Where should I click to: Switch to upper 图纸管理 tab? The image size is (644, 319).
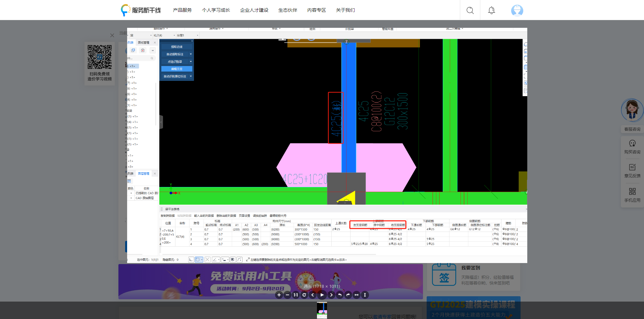pyautogui.click(x=144, y=43)
